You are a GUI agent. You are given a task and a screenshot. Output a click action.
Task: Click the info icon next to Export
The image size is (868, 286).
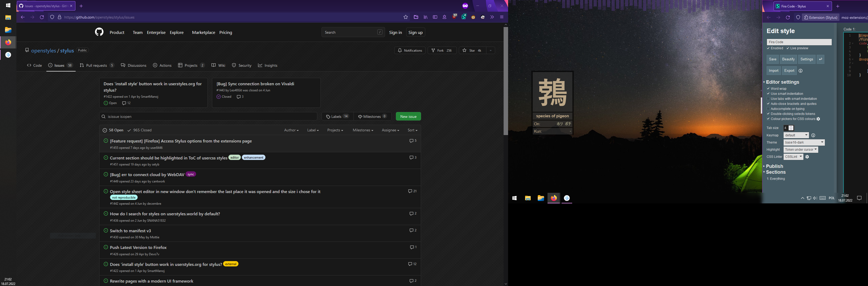coord(801,71)
